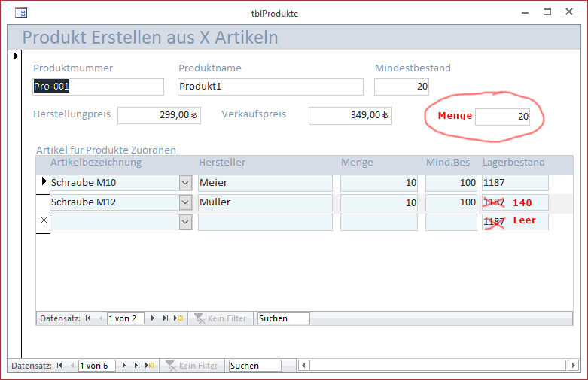Click scroll left arrow on horizontal scrollbar
Viewport: 588px width, 380px height.
303,366
